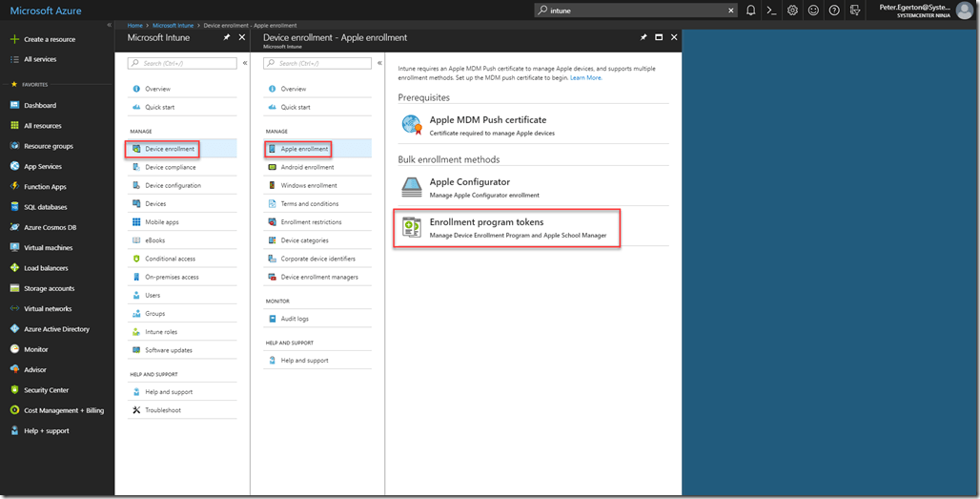The image size is (980, 499).
Task: Click the Apple MDM Push certificate icon
Action: [x=412, y=125]
